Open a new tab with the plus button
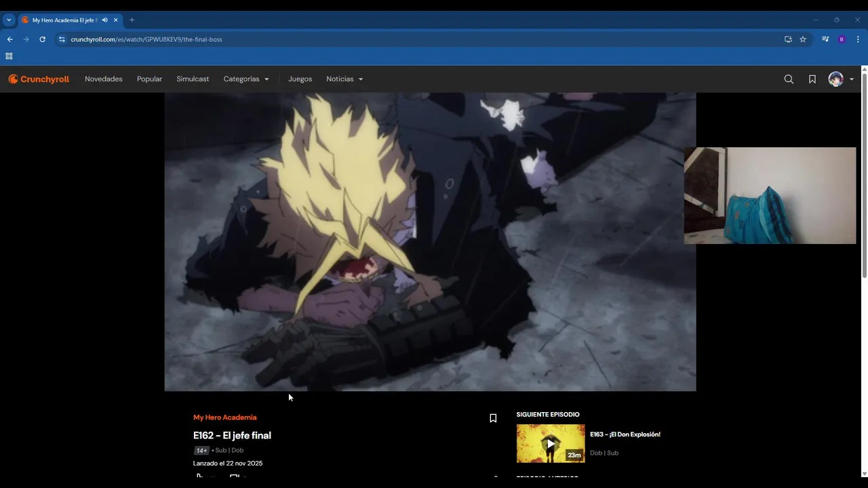Screen dimensions: 868x488 132,20
